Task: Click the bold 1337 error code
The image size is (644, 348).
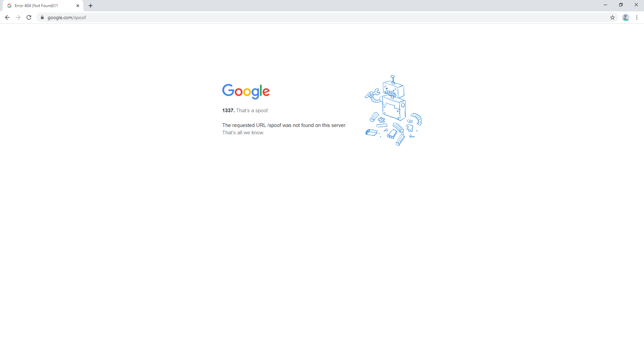Action: pyautogui.click(x=228, y=111)
